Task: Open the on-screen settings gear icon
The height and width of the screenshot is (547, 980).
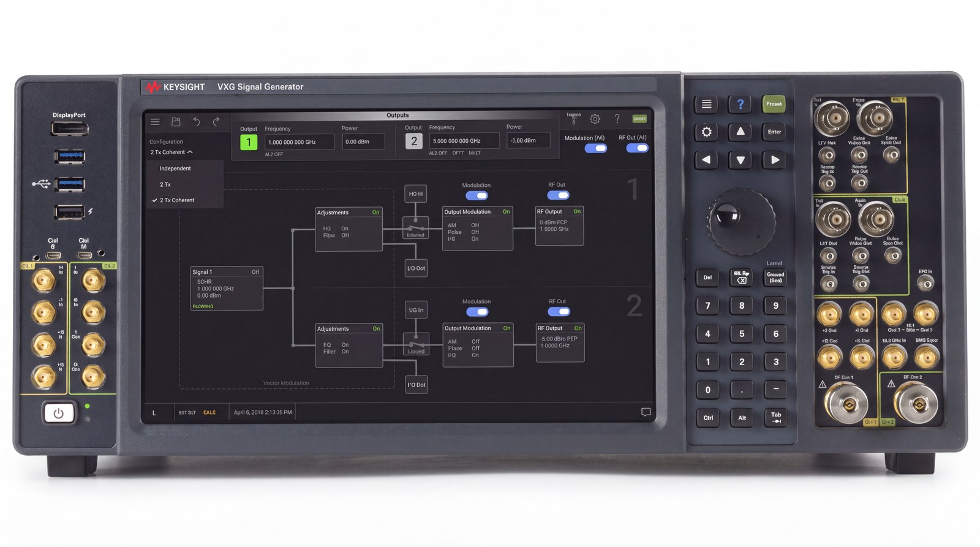Action: point(595,119)
